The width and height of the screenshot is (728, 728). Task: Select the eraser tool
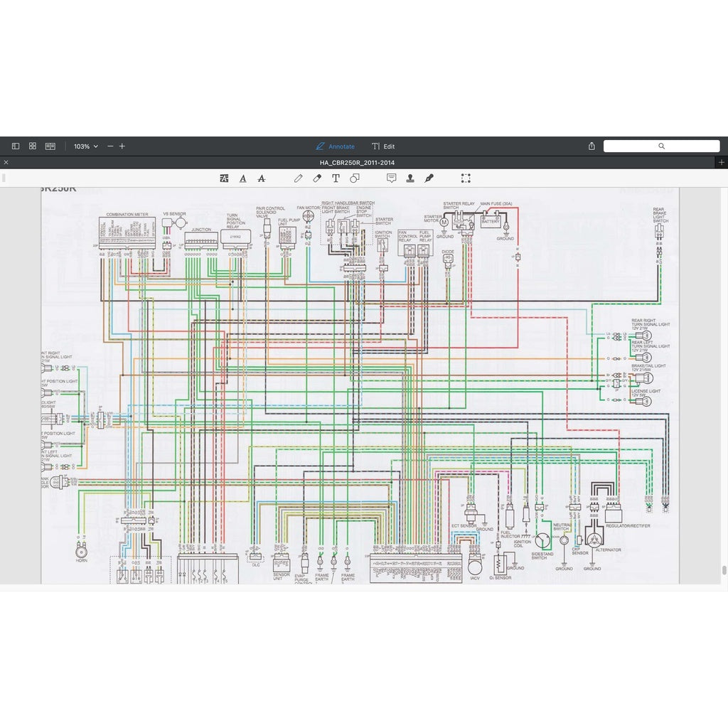tap(317, 178)
